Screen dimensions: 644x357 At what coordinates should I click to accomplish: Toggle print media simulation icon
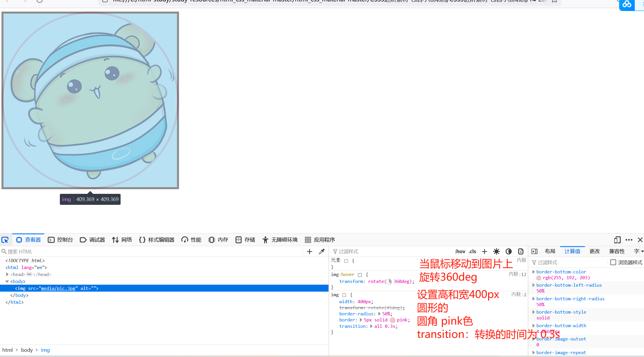click(x=521, y=251)
